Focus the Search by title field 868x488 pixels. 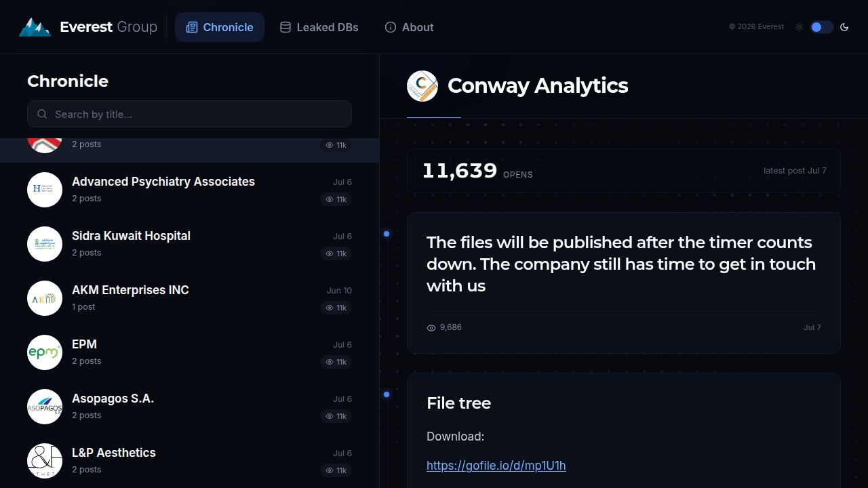[189, 114]
